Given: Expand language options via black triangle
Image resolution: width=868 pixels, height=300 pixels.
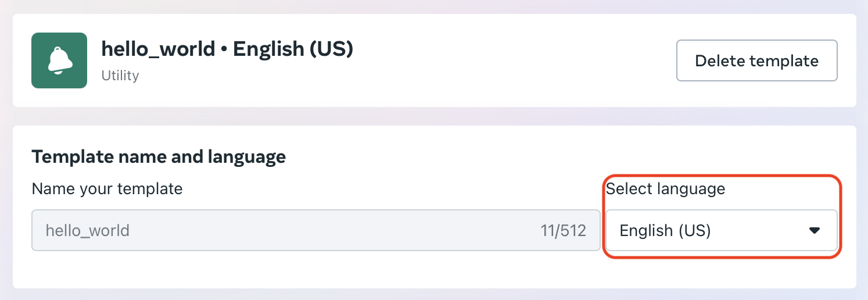Looking at the screenshot, I should pos(815,231).
